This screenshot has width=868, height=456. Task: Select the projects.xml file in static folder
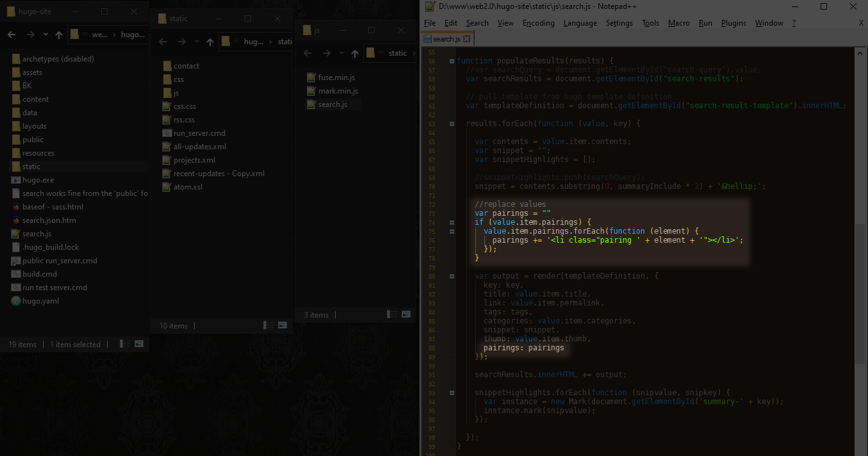[194, 160]
